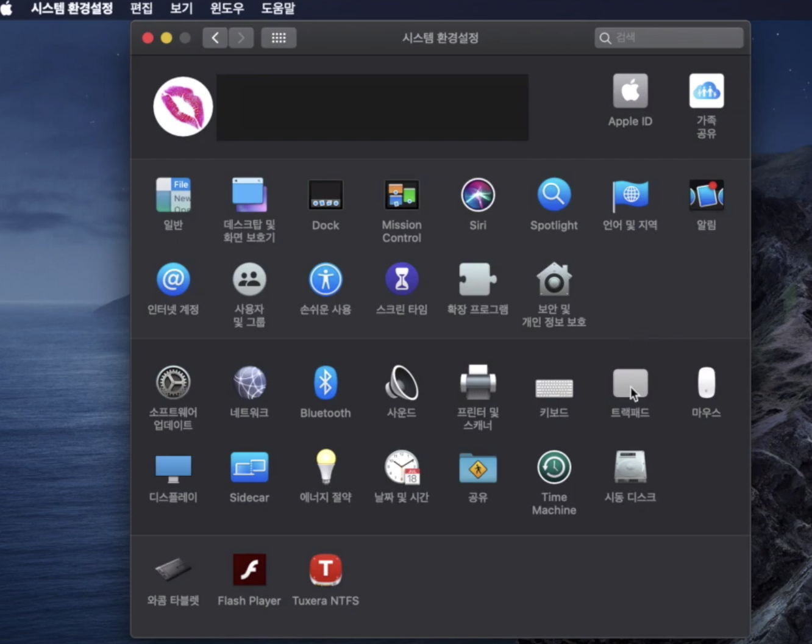This screenshot has height=644, width=812.
Task: Minimize the 시스템 환경설정 window
Action: pyautogui.click(x=166, y=38)
